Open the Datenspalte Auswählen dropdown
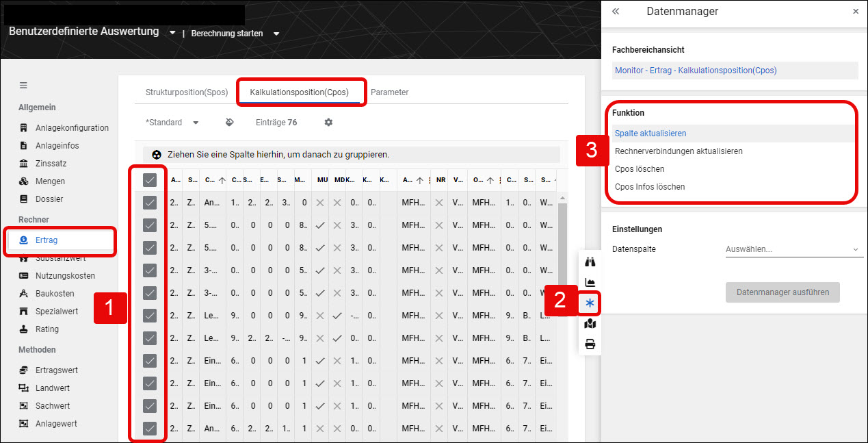The width and height of the screenshot is (868, 443). [x=793, y=249]
